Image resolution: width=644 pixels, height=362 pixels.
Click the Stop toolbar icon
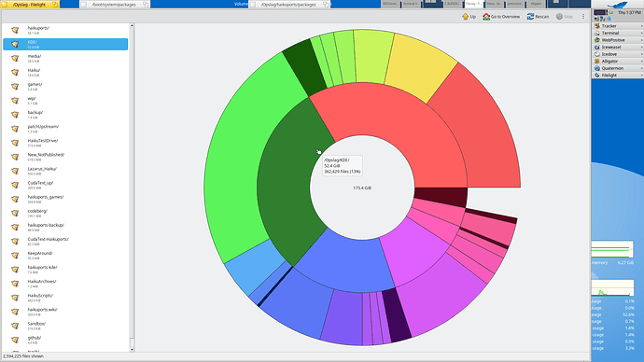click(x=559, y=17)
